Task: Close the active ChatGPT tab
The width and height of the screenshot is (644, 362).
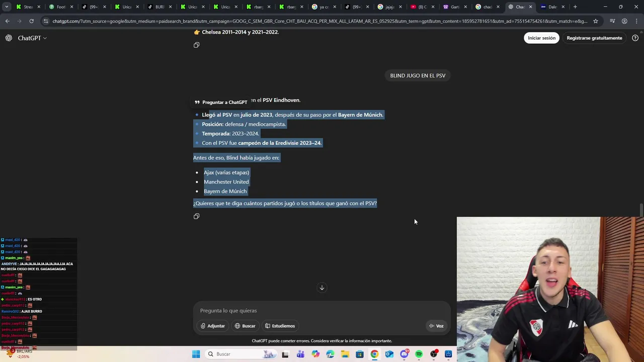Action: (530, 7)
